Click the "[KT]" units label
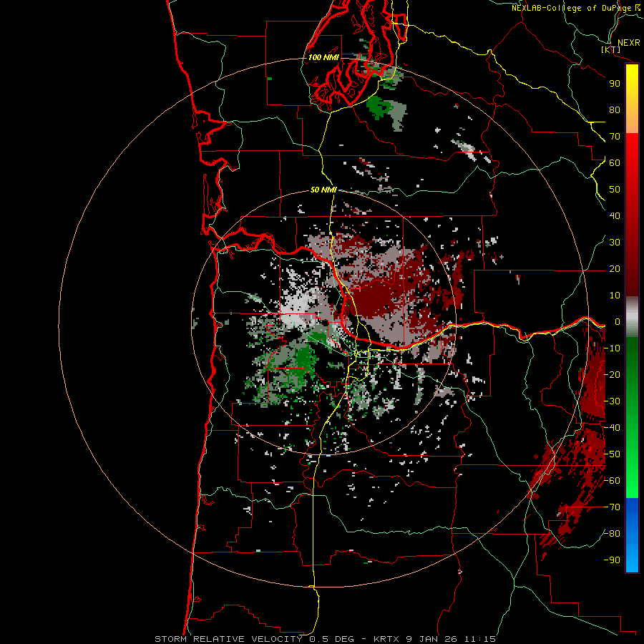The image size is (644, 644). pos(611,49)
